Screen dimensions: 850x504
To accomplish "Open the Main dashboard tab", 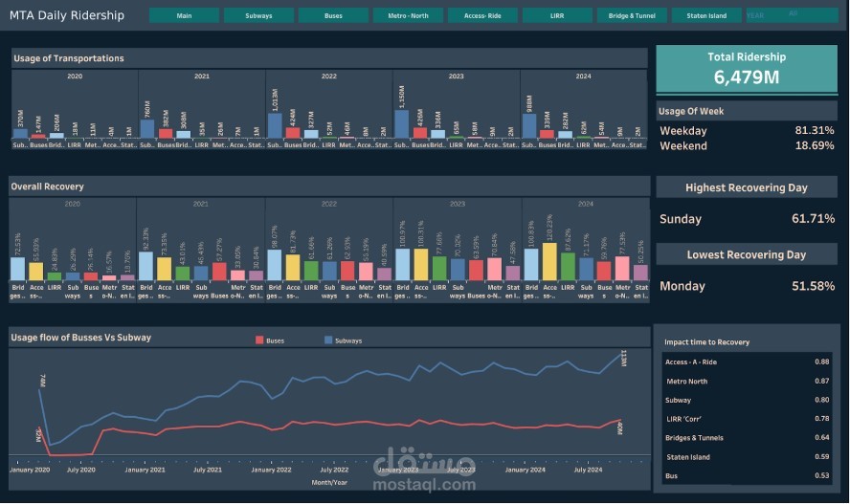I will [184, 15].
